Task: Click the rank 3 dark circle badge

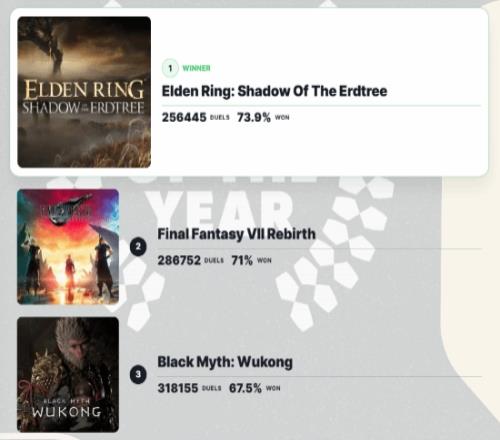Action: tap(138, 375)
